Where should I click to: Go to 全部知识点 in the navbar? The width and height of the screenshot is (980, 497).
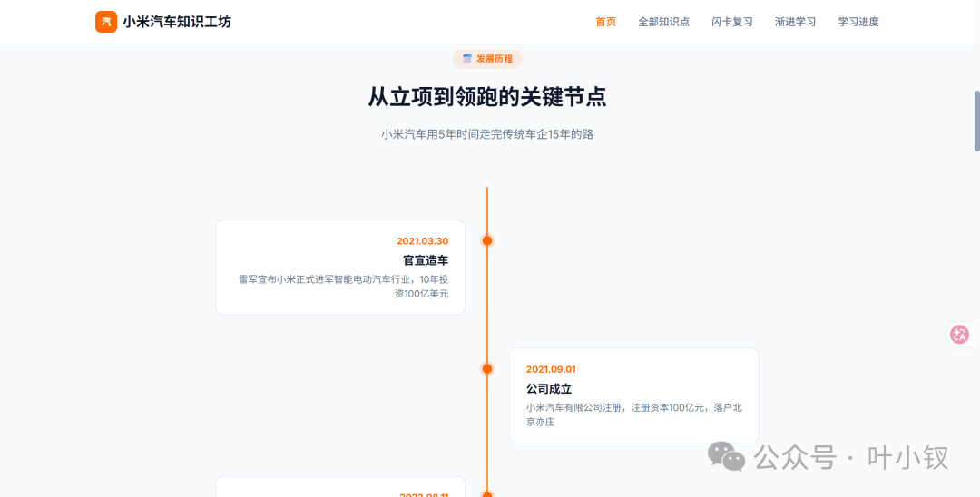663,22
